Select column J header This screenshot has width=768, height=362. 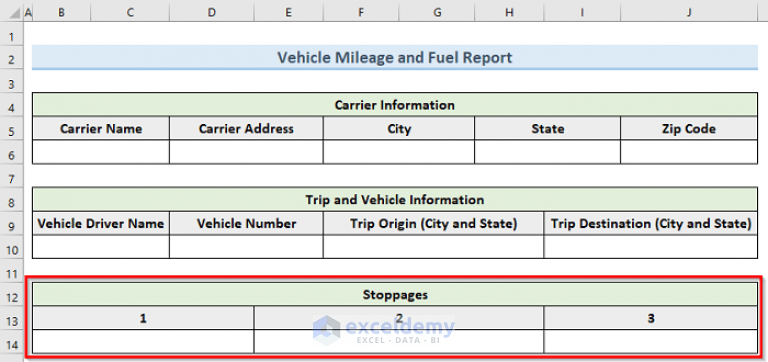point(689,13)
